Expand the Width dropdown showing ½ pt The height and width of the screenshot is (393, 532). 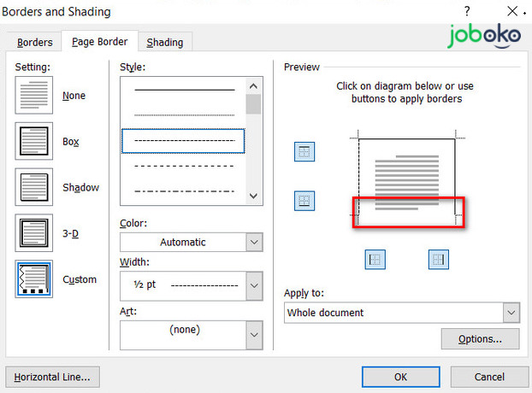click(253, 283)
